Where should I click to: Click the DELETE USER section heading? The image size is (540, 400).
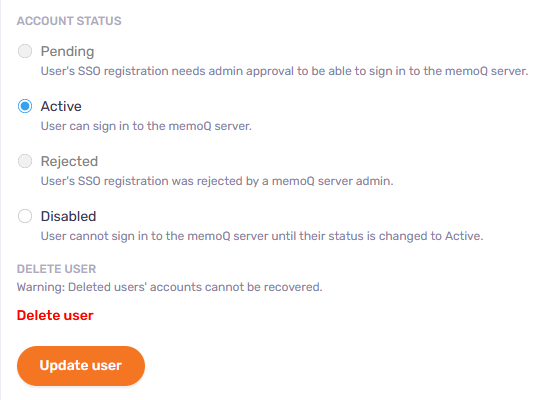click(56, 269)
